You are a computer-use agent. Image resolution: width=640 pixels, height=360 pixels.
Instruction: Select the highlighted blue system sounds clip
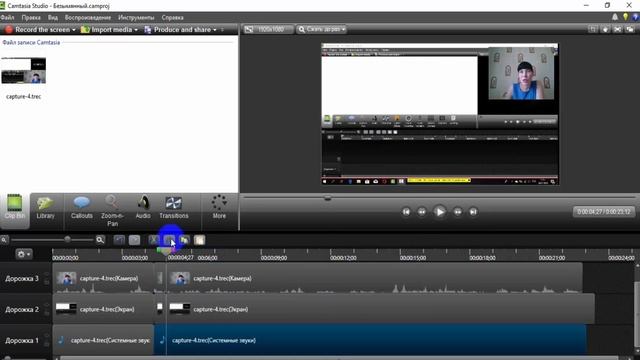[370, 340]
